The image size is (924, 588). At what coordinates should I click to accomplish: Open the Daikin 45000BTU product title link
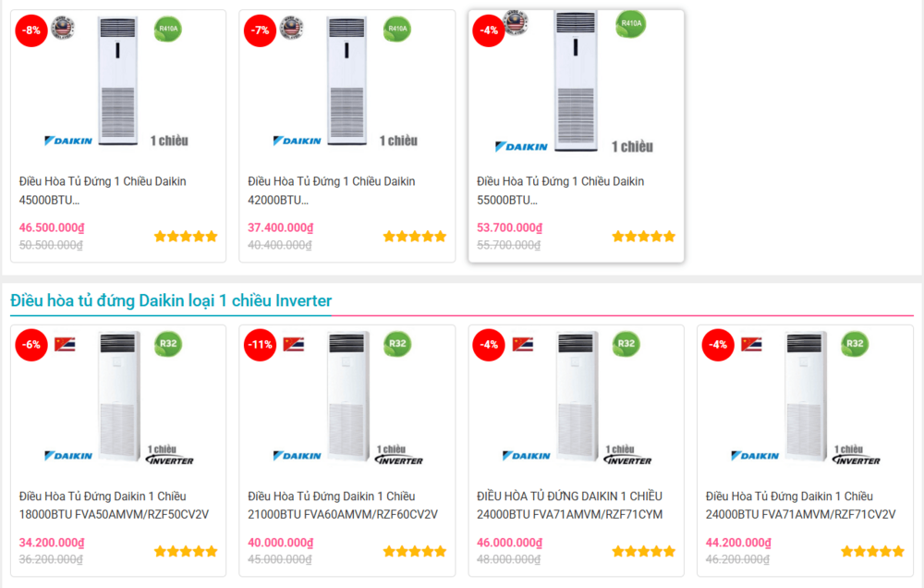coord(103,190)
